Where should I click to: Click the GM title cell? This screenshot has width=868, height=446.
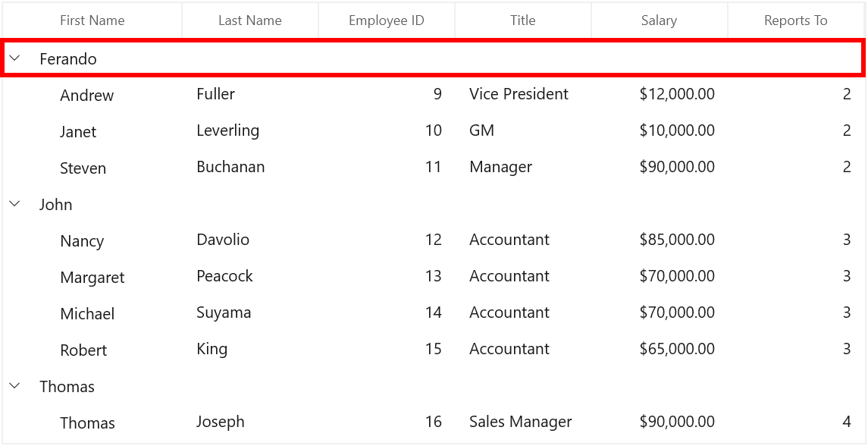(x=481, y=130)
